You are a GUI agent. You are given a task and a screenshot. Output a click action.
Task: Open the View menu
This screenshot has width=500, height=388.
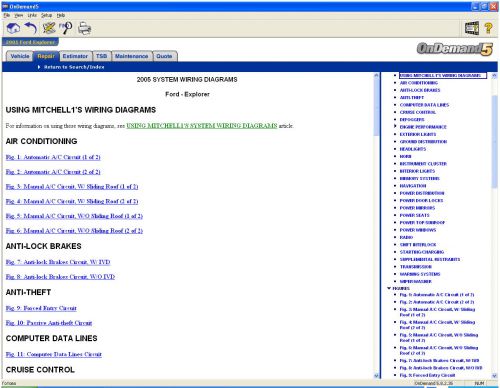pyautogui.click(x=19, y=15)
